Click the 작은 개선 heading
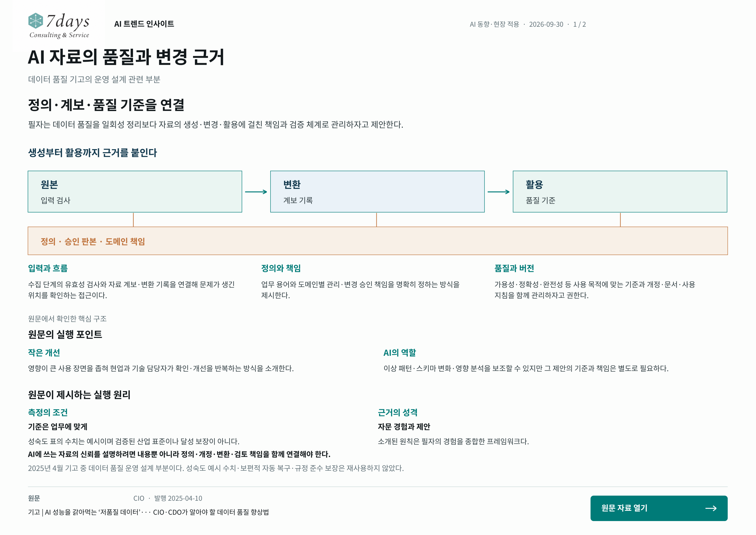Viewport: 756px width, 535px height. pyautogui.click(x=44, y=352)
